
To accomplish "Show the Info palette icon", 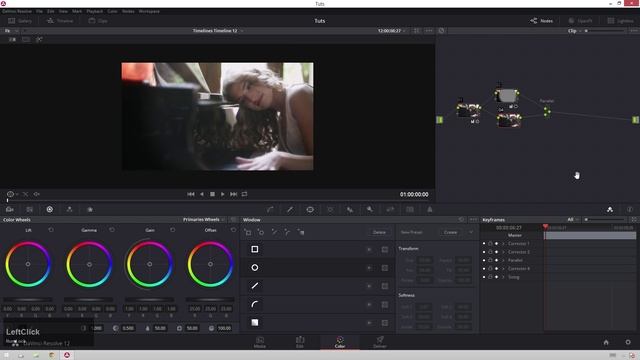I will click(x=630, y=209).
